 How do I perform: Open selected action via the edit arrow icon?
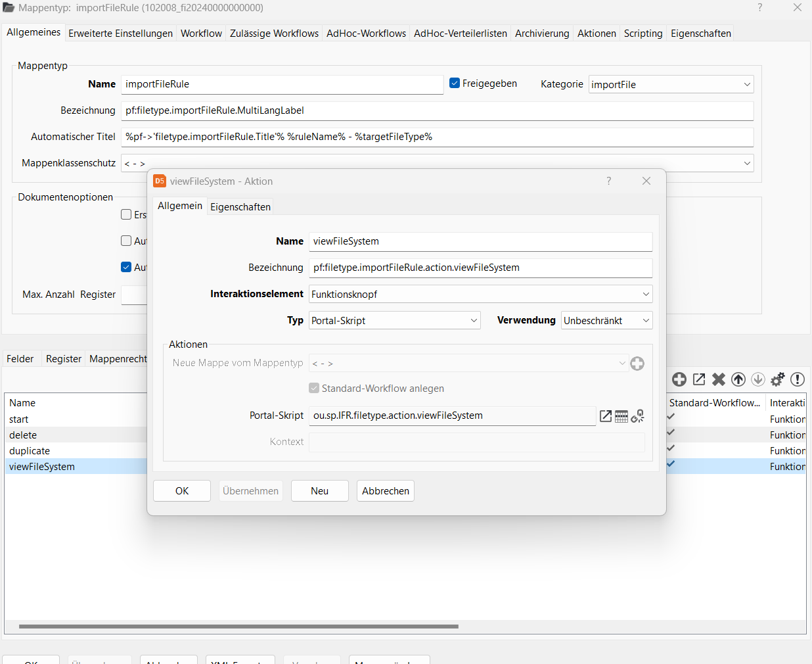click(x=699, y=379)
